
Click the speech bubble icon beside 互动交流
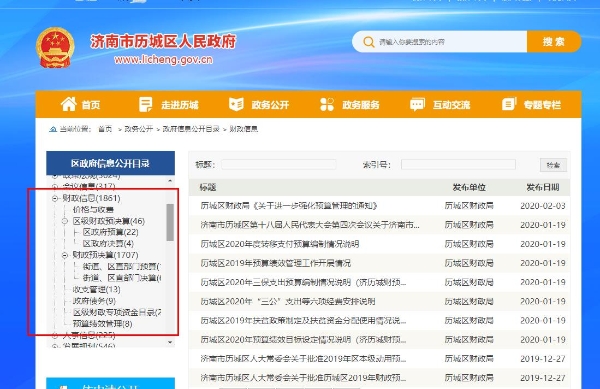click(x=417, y=104)
